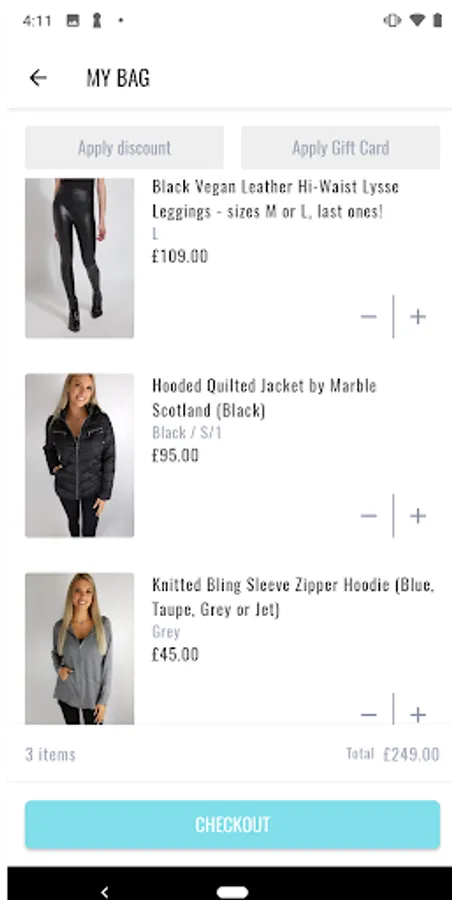
Task: Open the Apply Gift Card option
Action: pyautogui.click(x=341, y=148)
